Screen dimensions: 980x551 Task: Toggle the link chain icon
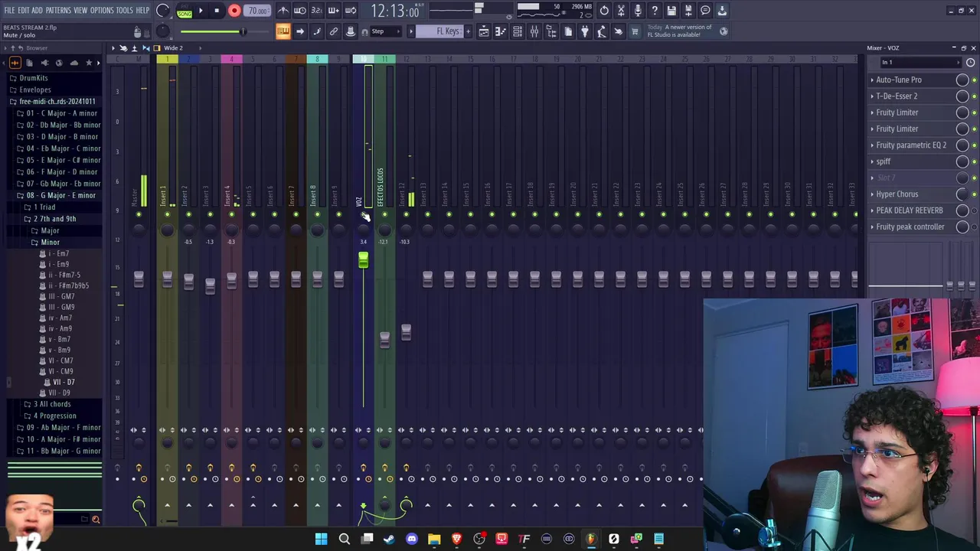(x=334, y=31)
